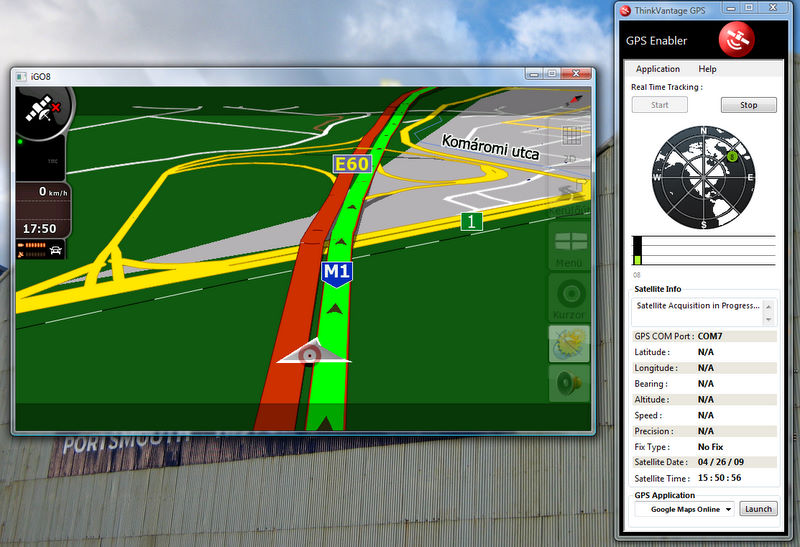The width and height of the screenshot is (800, 547).
Task: Open the battery and car status panel
Action: [40, 250]
